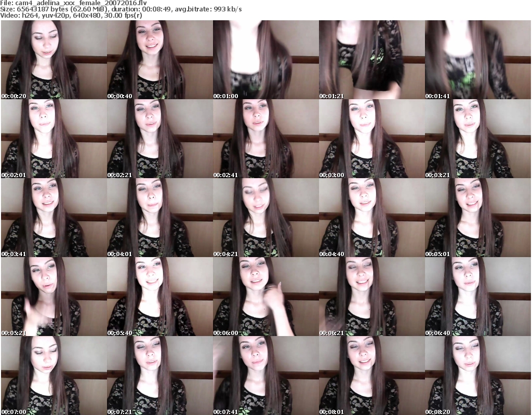Select the thumbnail timestamped 00:08:01
532x415 pixels.
[372, 376]
